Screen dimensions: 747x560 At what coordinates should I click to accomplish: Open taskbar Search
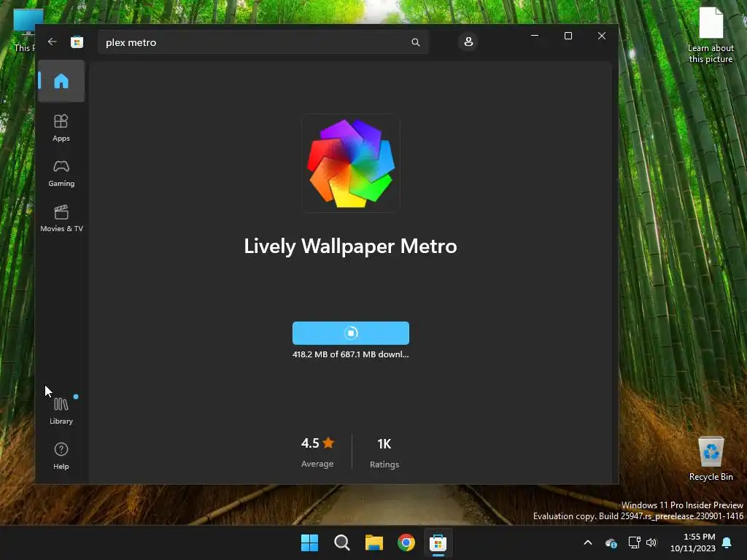pos(341,542)
